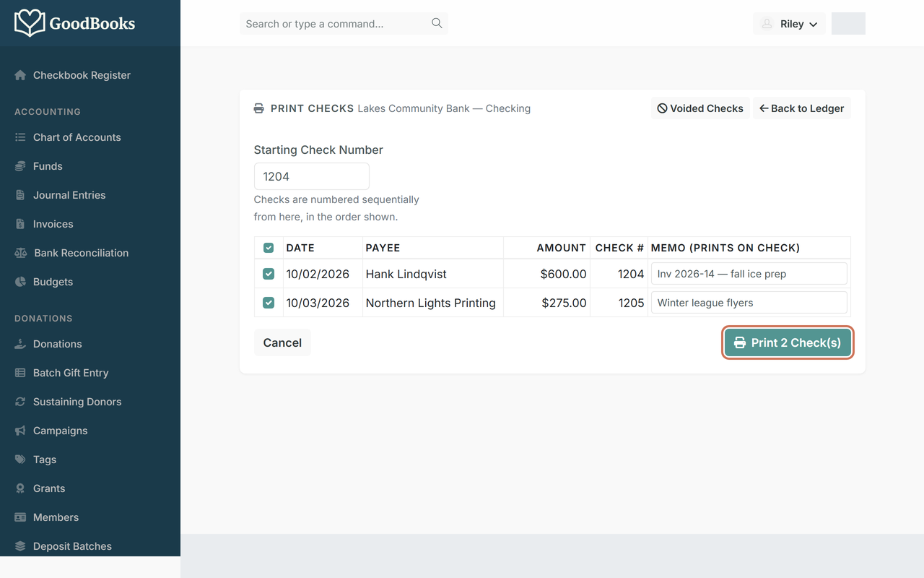
Task: Go Back to Ledger
Action: pyautogui.click(x=802, y=108)
